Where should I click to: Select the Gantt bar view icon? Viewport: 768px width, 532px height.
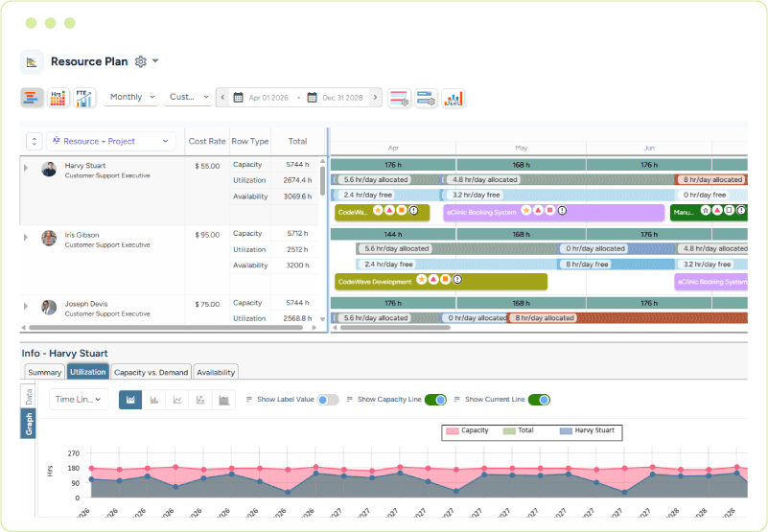pos(32,98)
